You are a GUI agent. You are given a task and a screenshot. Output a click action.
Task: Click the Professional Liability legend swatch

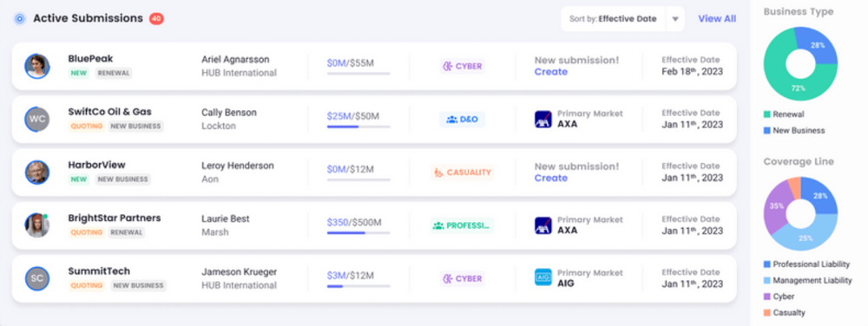click(x=766, y=264)
